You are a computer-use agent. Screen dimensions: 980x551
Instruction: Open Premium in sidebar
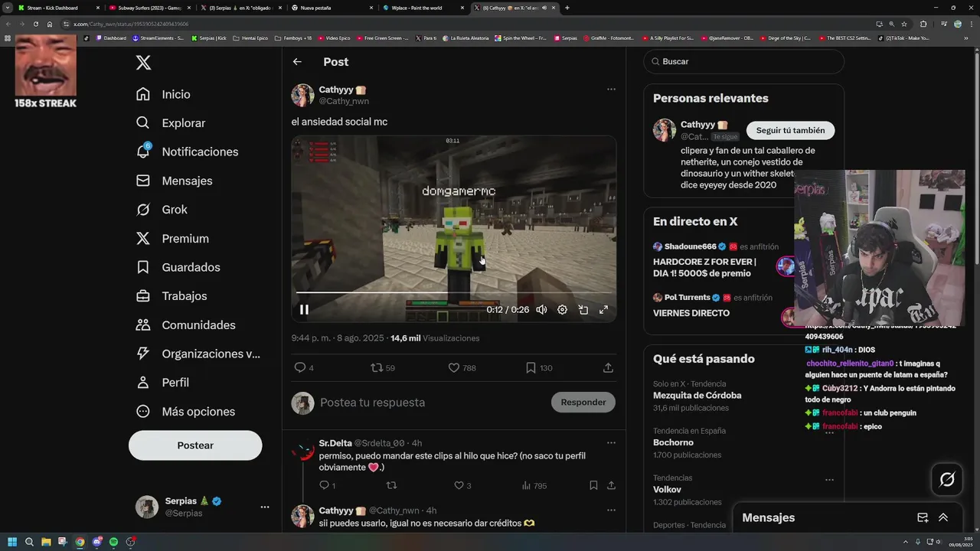click(172, 239)
